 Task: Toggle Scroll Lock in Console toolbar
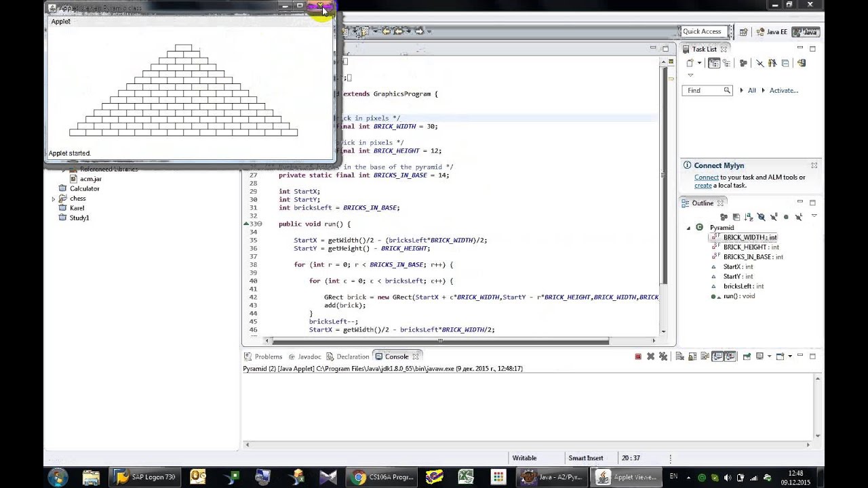pyautogui.click(x=692, y=357)
